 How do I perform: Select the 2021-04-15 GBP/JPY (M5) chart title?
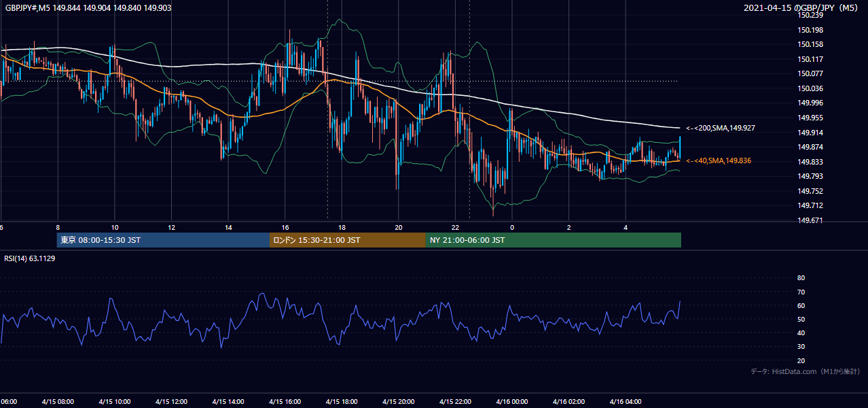click(802, 7)
